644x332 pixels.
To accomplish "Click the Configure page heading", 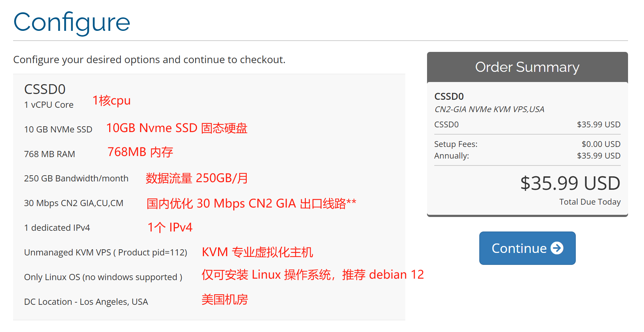I will coord(71,22).
